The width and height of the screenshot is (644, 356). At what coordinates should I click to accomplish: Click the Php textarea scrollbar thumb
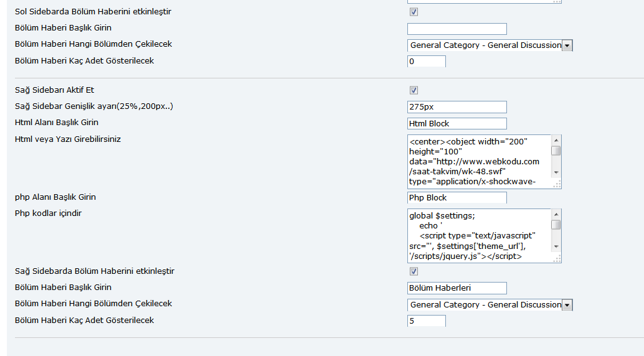click(x=556, y=225)
